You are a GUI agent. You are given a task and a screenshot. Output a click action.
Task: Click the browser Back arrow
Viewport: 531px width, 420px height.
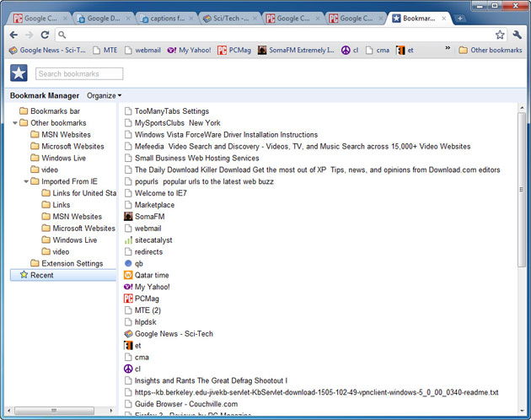(x=13, y=35)
